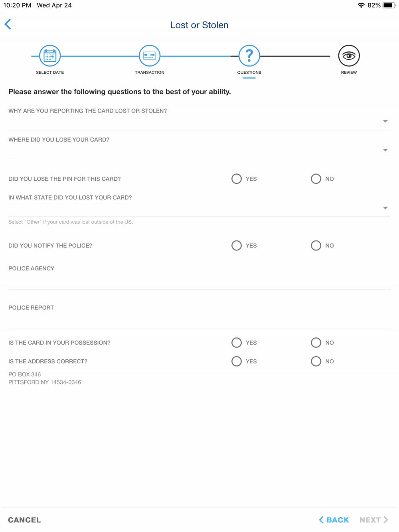Open the Transaction card step icon

150,56
